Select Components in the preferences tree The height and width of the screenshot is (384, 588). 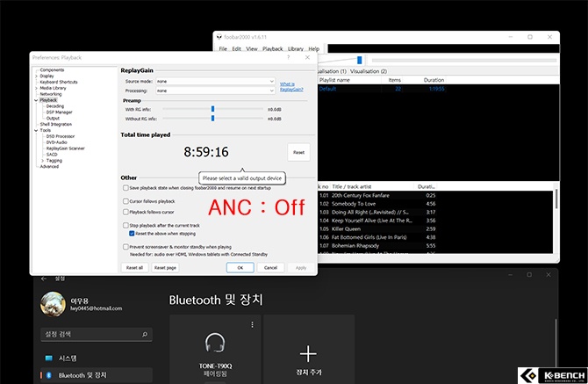pos(52,70)
